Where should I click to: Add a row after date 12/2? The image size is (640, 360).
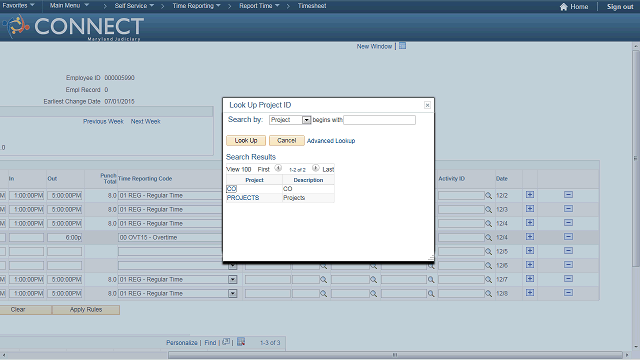(x=530, y=195)
